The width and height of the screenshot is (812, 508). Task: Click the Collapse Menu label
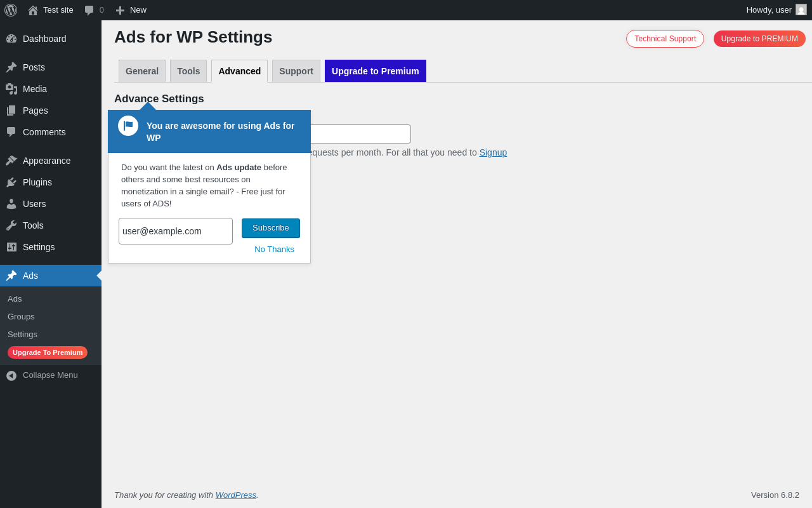pos(50,375)
